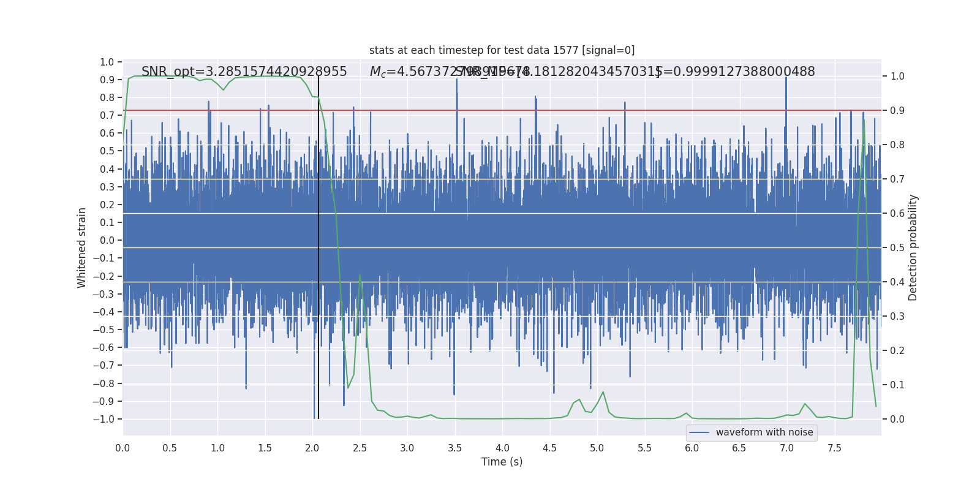
Task: Click the left y-axis tick label −1.0
Action: 104,420
